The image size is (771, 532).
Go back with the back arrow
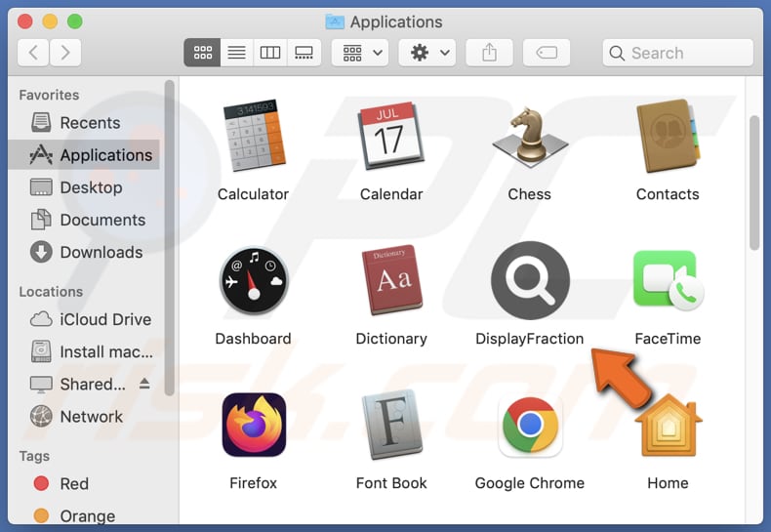pos(33,53)
